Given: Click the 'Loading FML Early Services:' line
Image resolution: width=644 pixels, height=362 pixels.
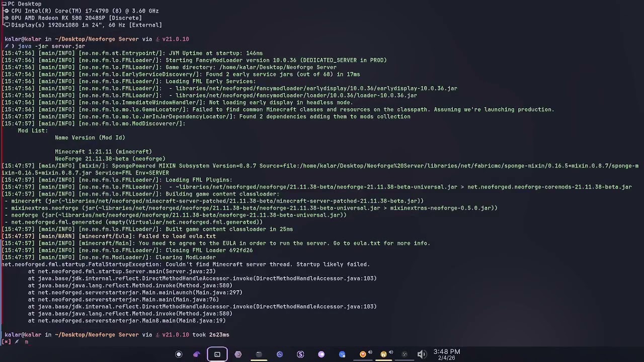Looking at the screenshot, I should [129, 81].
